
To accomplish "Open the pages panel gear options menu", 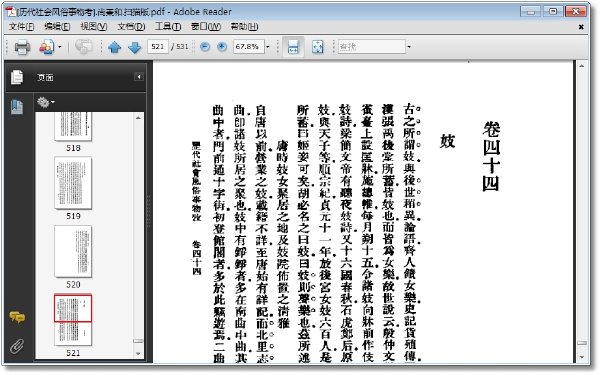I will coord(46,102).
